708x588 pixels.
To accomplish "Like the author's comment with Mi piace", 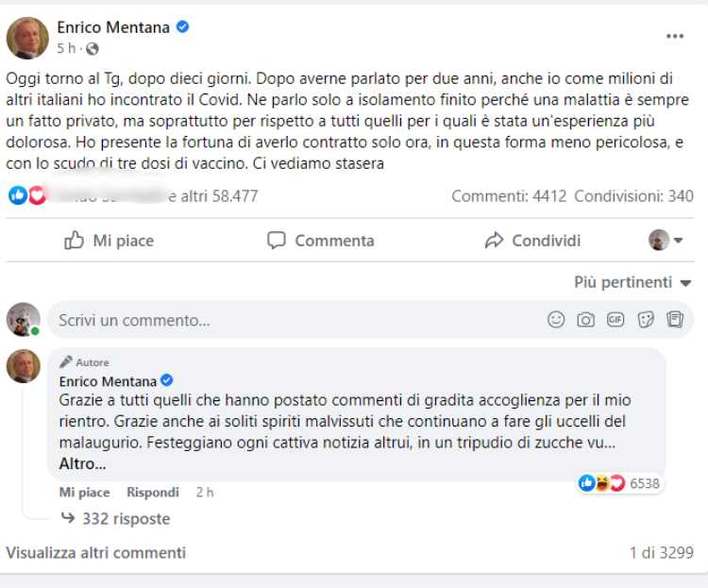I will click(x=84, y=493).
